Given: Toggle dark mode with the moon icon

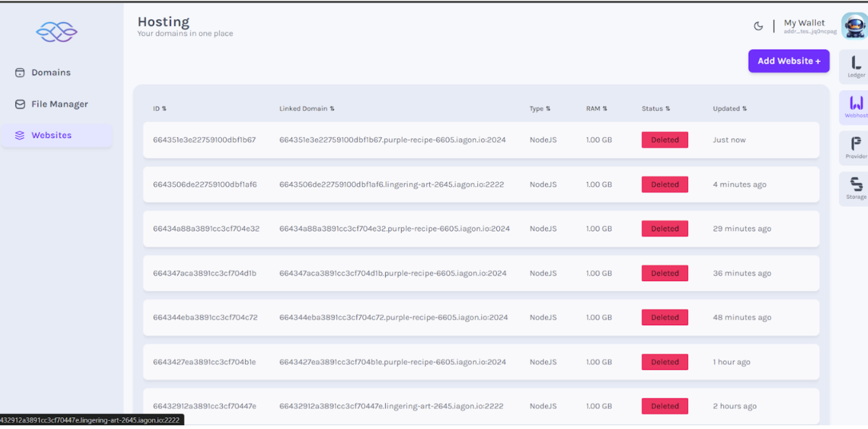Looking at the screenshot, I should (x=759, y=26).
